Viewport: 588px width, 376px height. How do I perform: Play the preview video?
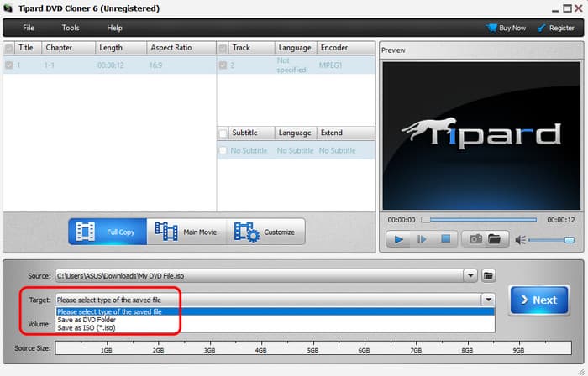398,239
